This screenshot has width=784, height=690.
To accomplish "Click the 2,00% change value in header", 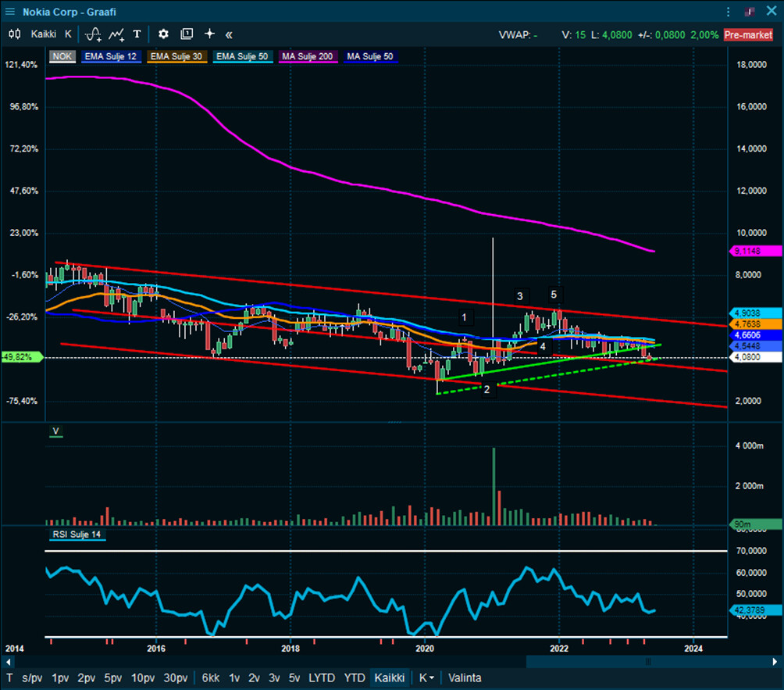I will (704, 35).
